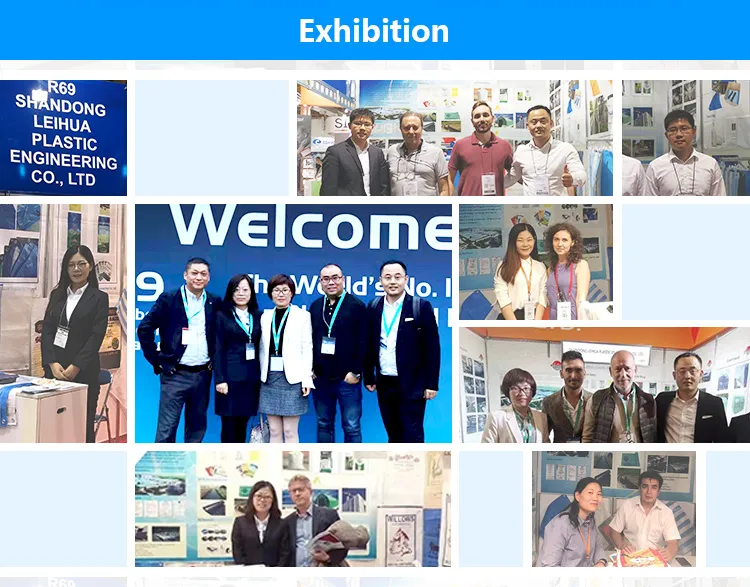Select the narrow blank tile between bottom photos

tap(491, 508)
